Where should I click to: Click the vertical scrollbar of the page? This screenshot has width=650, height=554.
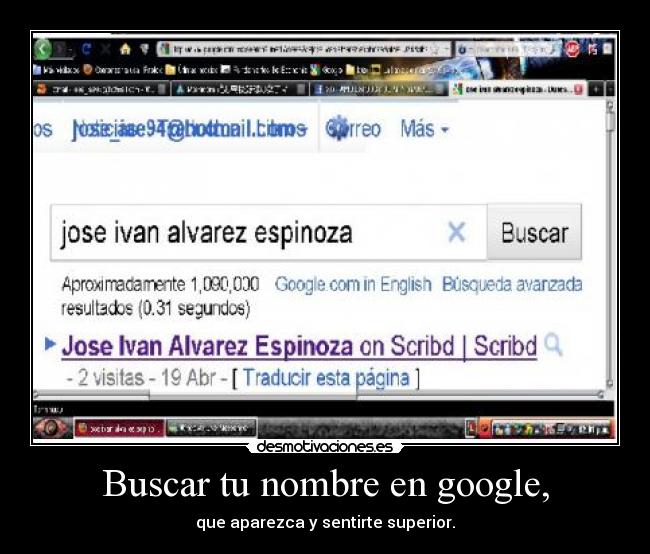609,245
